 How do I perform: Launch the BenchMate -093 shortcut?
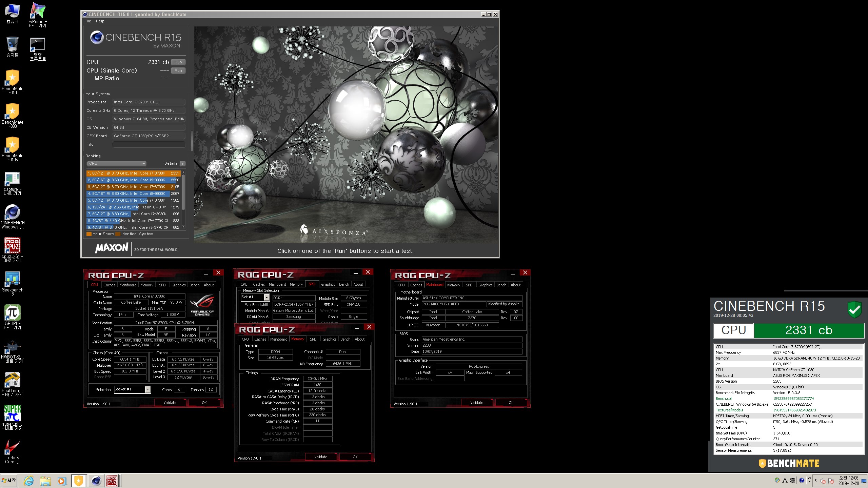click(x=12, y=116)
